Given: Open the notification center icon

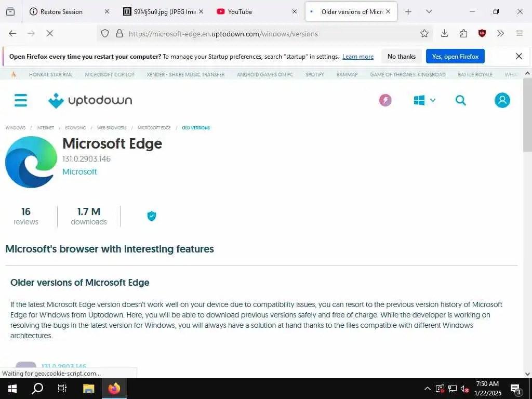Looking at the screenshot, I should click(x=516, y=389).
